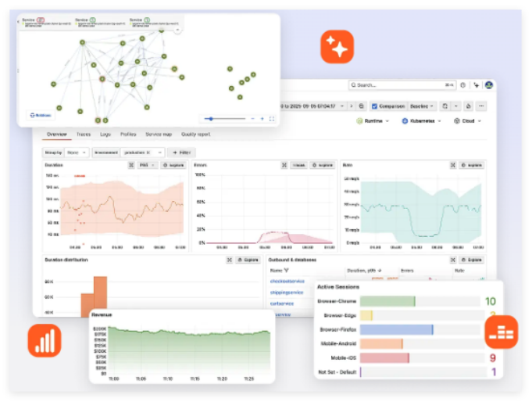This screenshot has height=402, width=532.
Task: Expand the Duration panel to fullscreen
Action: coord(131,165)
